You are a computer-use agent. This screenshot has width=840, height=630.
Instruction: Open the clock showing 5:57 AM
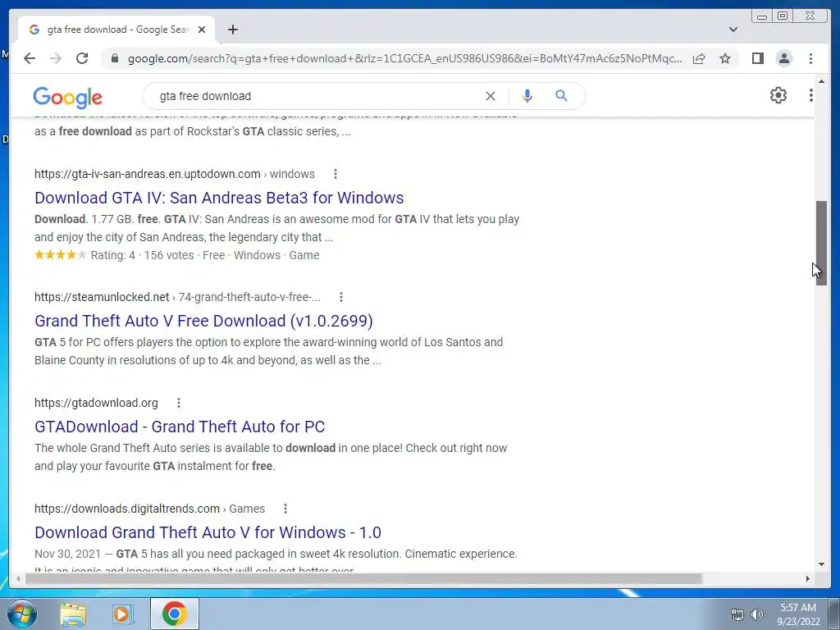point(798,614)
